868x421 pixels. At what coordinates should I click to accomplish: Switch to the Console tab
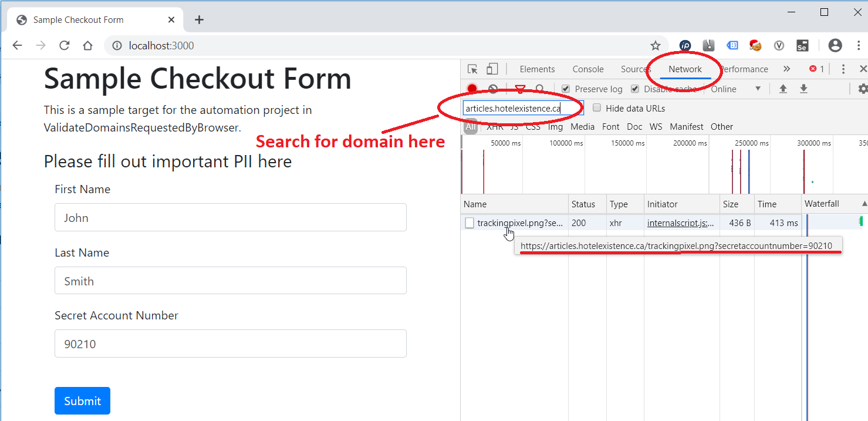click(x=587, y=69)
